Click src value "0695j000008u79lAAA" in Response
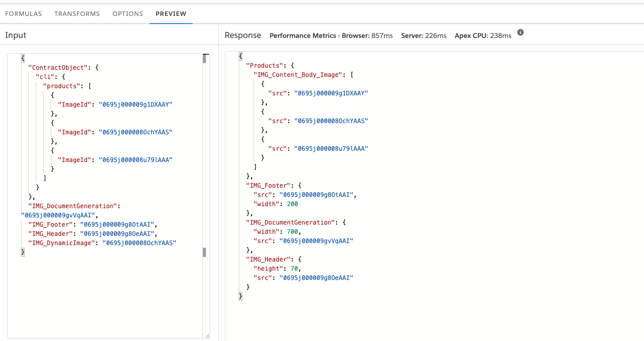 tap(331, 149)
